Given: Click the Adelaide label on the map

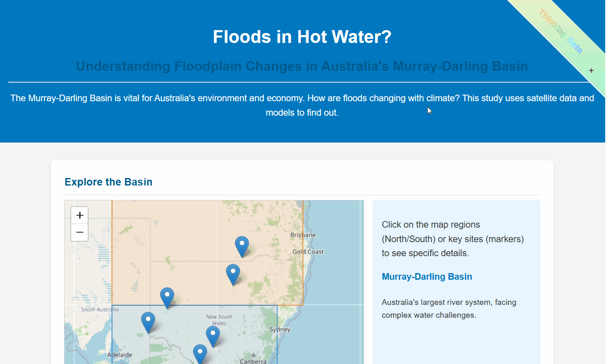Looking at the screenshot, I should (120, 355).
